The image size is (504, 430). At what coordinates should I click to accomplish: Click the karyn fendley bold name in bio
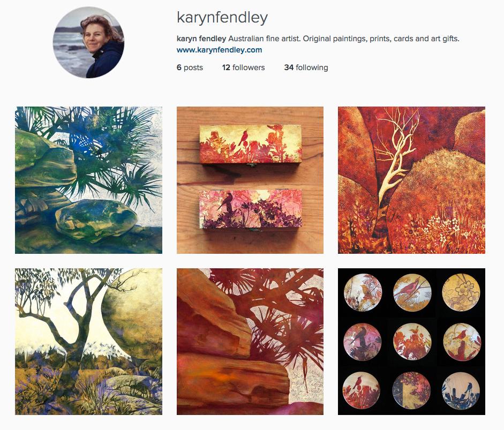tap(201, 39)
